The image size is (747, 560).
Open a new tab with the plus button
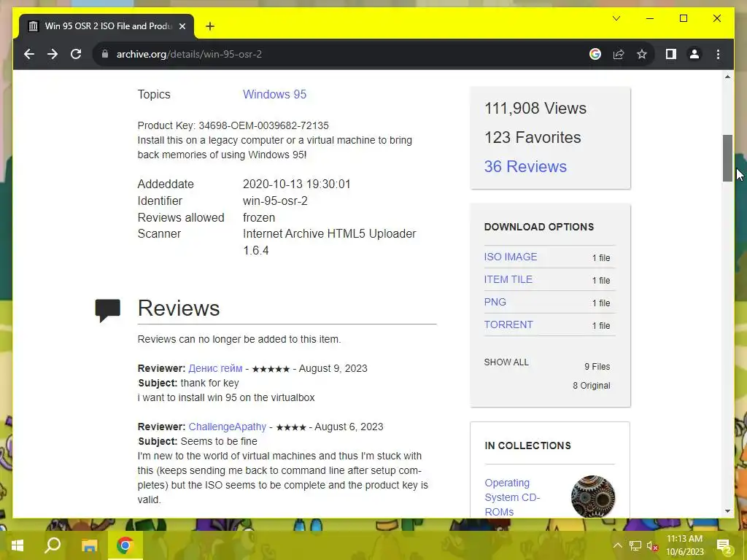(x=210, y=26)
